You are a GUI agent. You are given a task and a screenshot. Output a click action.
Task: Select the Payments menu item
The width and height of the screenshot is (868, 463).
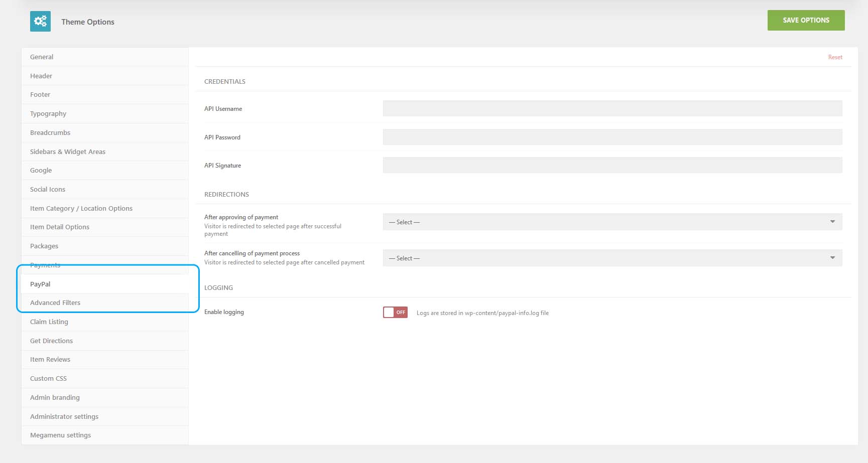[x=105, y=265]
